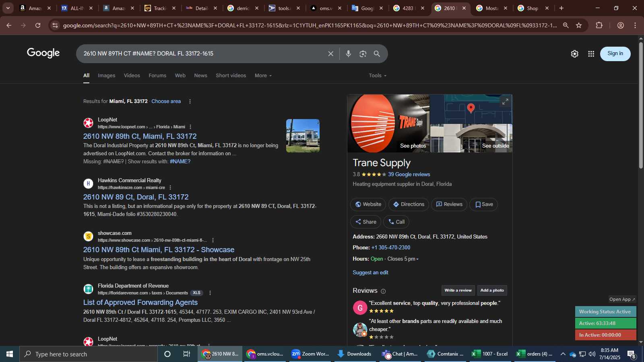Click Trane Supply phone number

tap(390, 248)
